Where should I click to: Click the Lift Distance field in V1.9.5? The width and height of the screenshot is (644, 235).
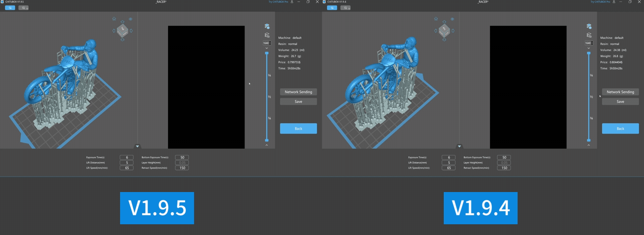coord(127,163)
